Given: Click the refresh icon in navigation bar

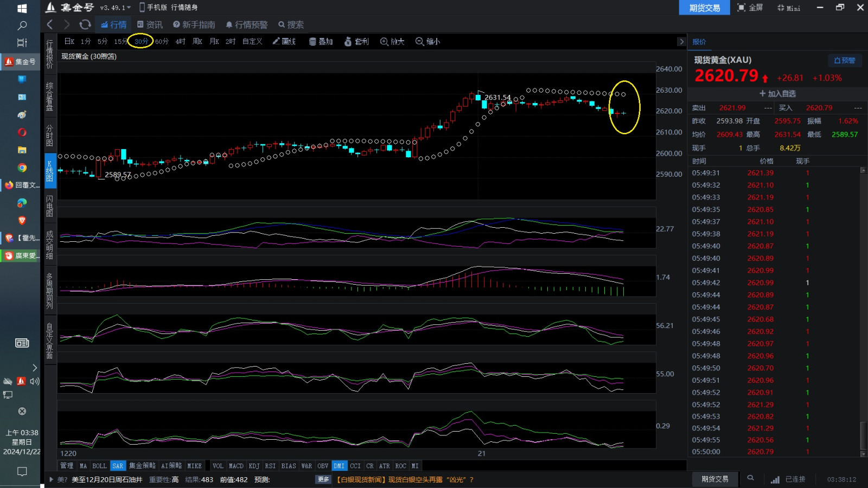Looking at the screenshot, I should pos(85,24).
